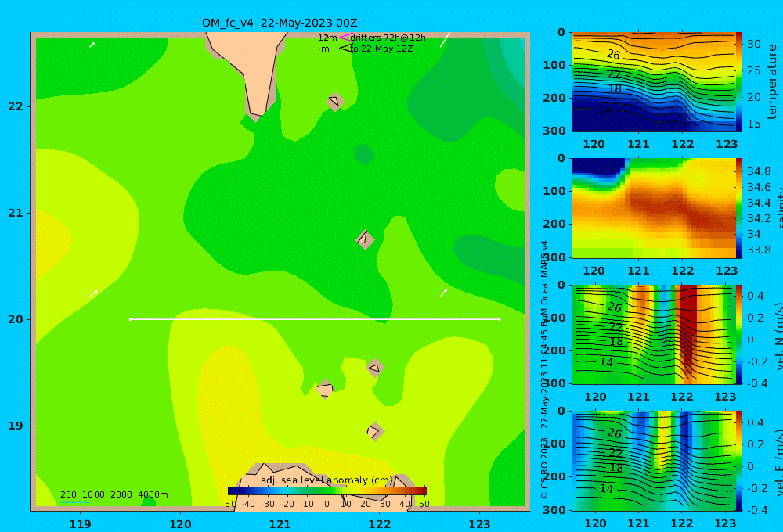Viewport: 783px width, 532px height.
Task: Click latitude label 20 on the main map axis
Action: 16,319
